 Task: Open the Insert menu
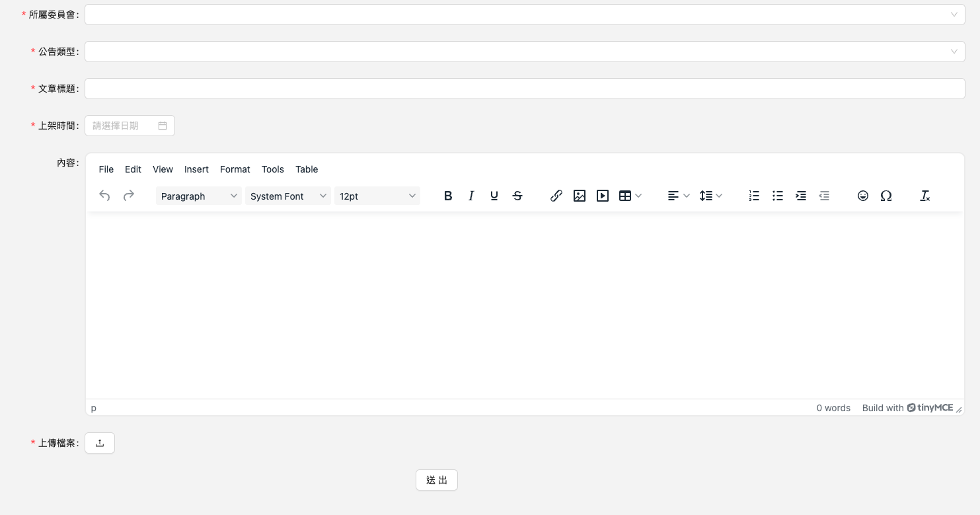(x=196, y=169)
